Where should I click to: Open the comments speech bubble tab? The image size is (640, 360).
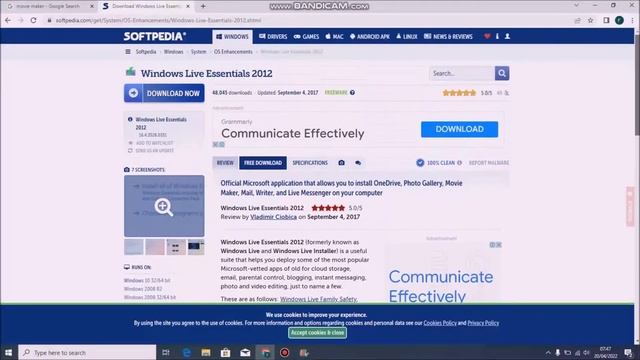coord(358,163)
